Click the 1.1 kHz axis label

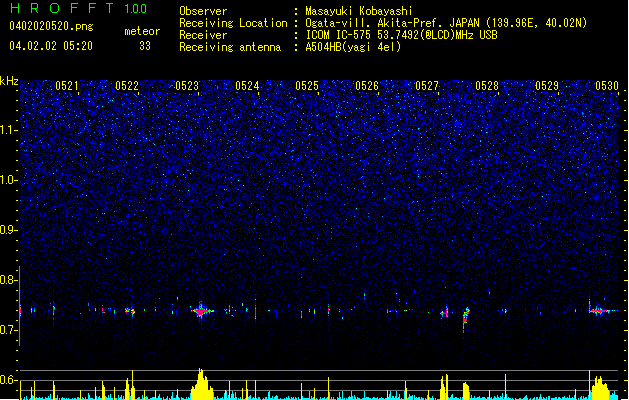coord(8,130)
